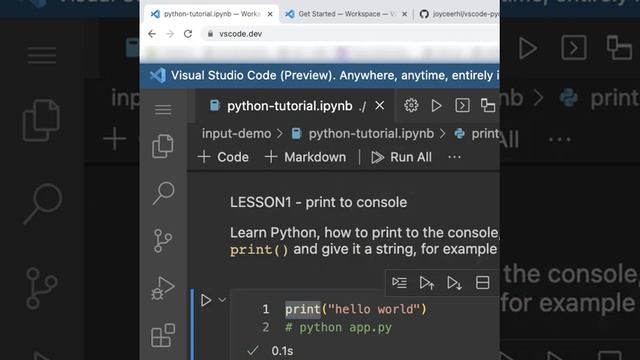Click Run by Line cell toolbar icon

[399, 282]
